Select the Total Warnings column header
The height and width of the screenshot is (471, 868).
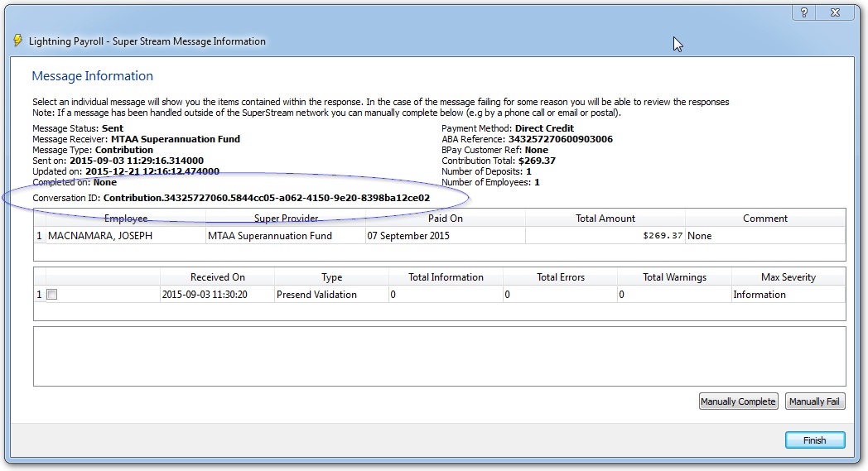674,276
